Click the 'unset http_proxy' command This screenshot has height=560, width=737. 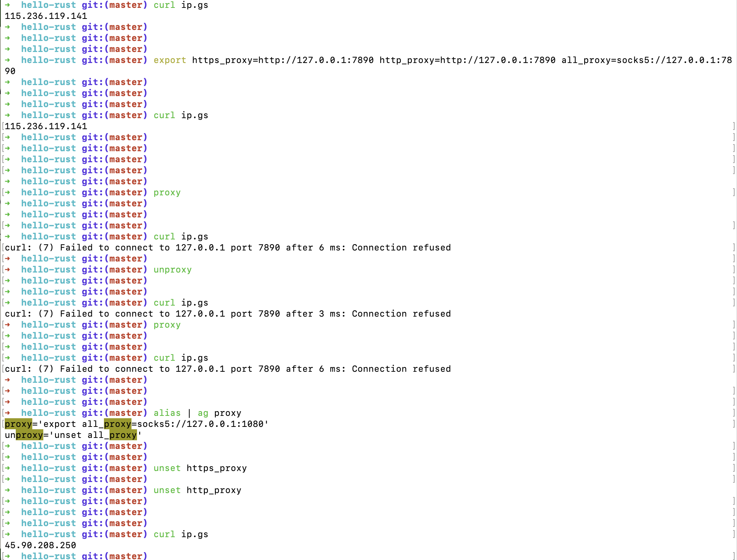[x=197, y=490]
